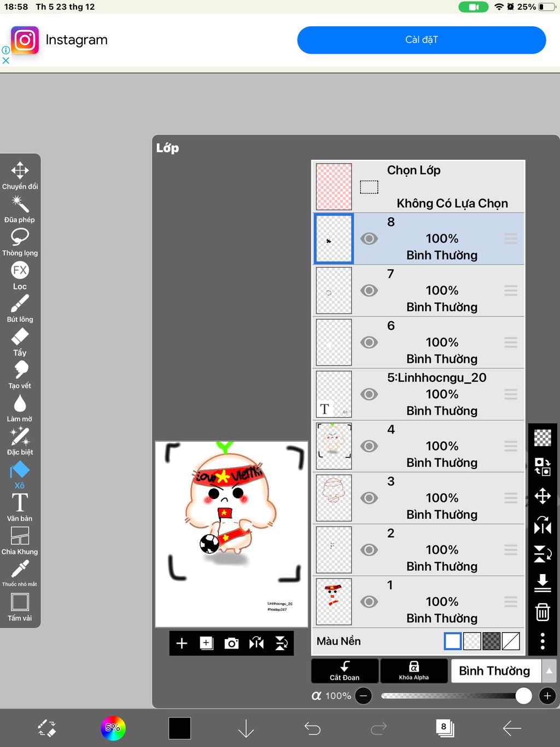Click brush-eraser switch icon in bottom bar
The width and height of the screenshot is (560, 747).
[46, 728]
